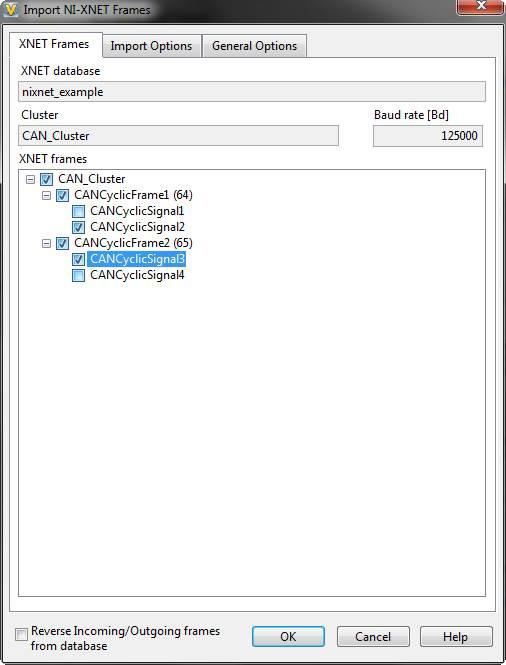The image size is (506, 665).
Task: Click the app icon in the title bar
Action: (x=11, y=10)
